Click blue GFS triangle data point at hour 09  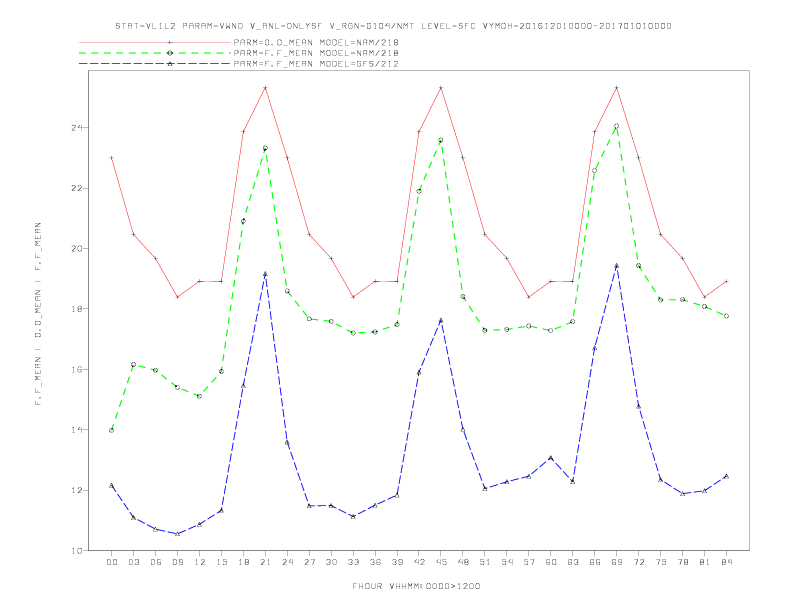[x=178, y=534]
